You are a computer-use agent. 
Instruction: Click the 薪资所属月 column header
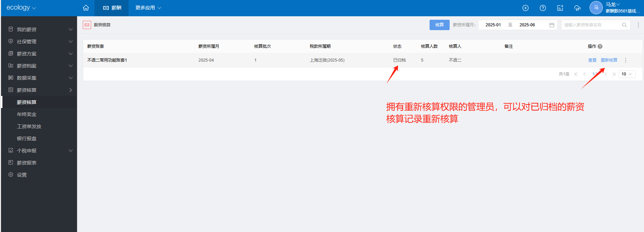click(x=209, y=46)
